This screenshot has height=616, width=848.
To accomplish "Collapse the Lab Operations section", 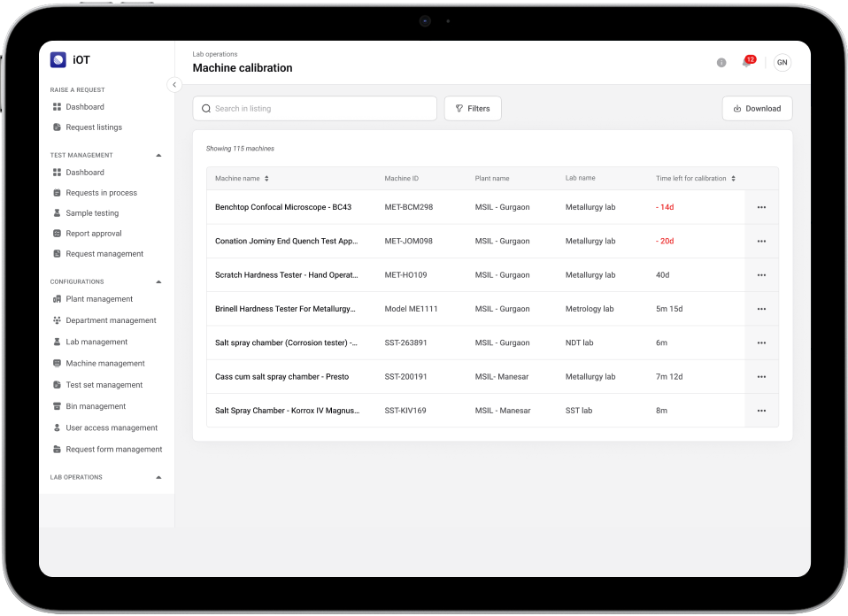I will click(x=159, y=478).
